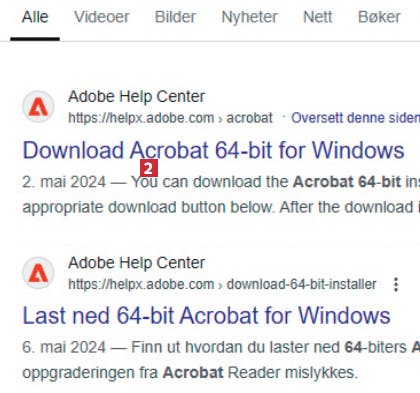Click the first result's Adobe logo icon
The image size is (420, 393).
tap(38, 107)
